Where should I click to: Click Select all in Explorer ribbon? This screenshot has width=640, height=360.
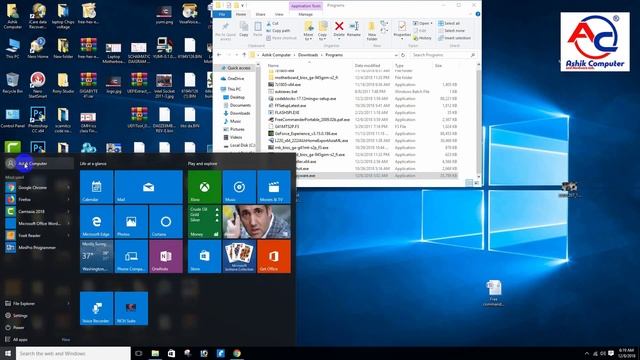click(449, 23)
